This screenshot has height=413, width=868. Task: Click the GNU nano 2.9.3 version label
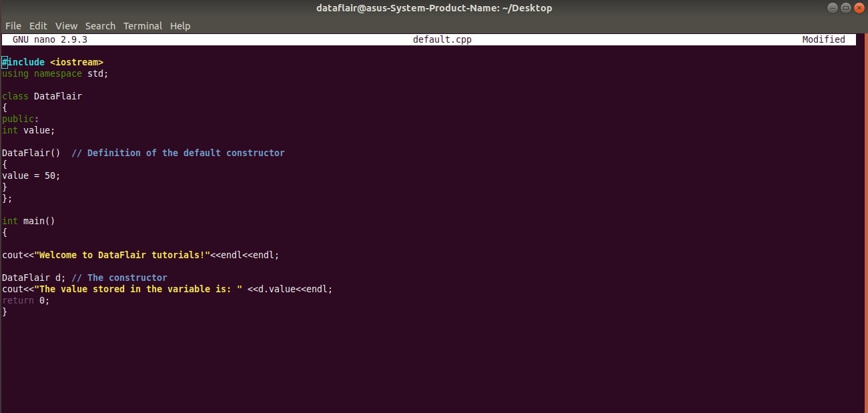coord(47,39)
